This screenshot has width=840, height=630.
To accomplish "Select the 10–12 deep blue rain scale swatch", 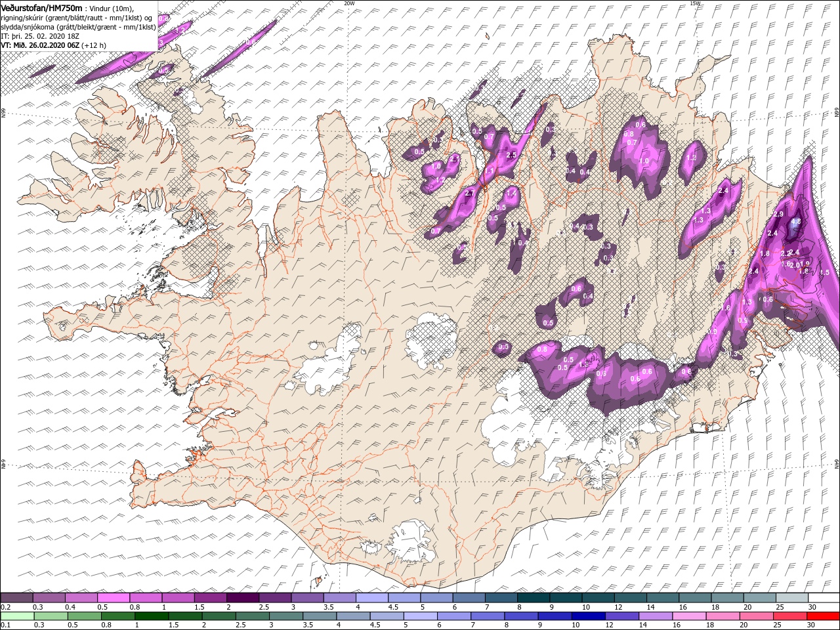I will pos(589,616).
